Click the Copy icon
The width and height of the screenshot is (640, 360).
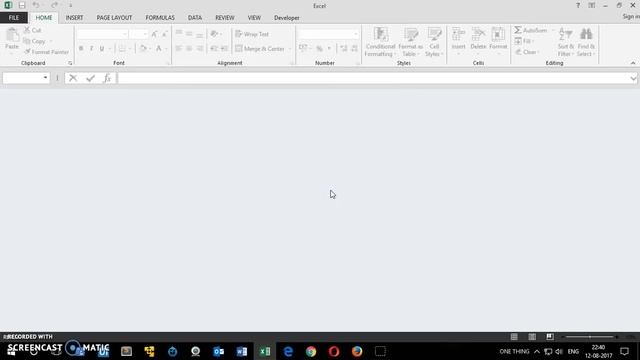pos(27,41)
